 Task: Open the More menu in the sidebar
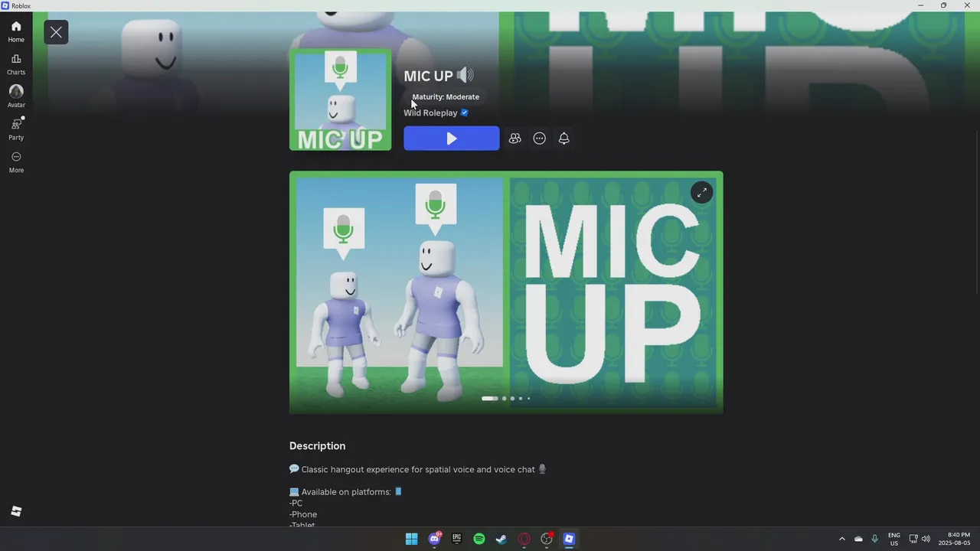[x=16, y=161]
